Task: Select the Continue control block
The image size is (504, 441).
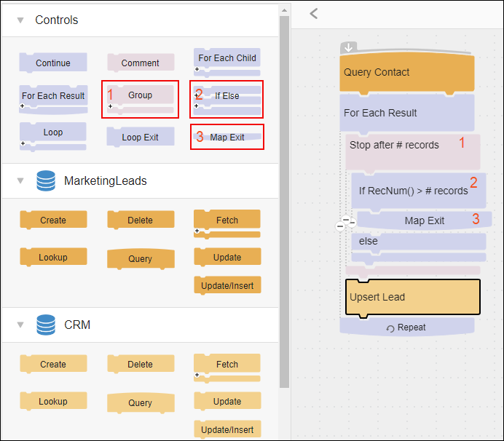Action: [52, 63]
